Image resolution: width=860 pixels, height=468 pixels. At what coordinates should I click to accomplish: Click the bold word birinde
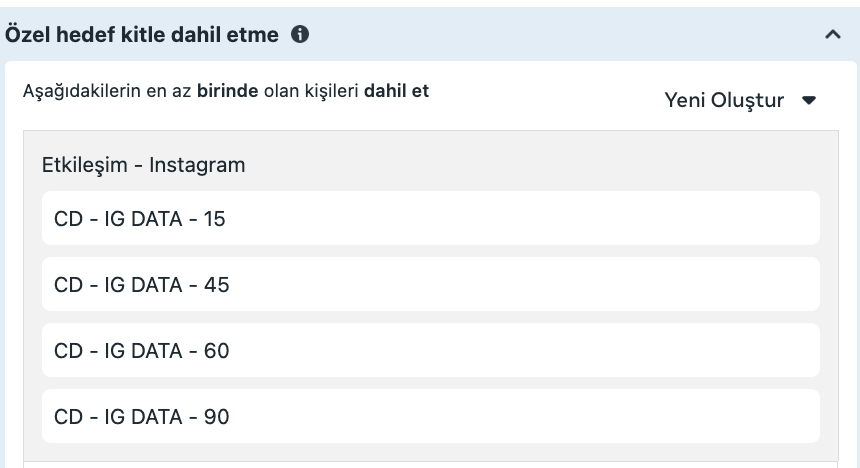point(227,91)
